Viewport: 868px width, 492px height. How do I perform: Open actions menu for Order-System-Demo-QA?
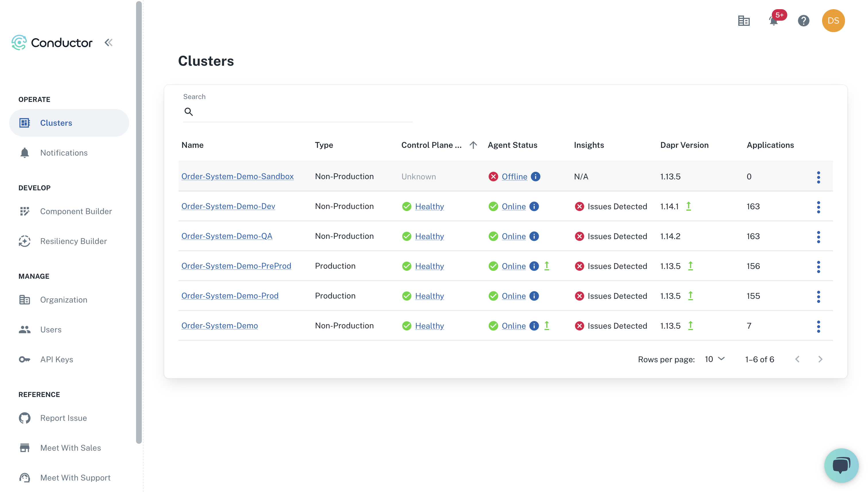pyautogui.click(x=818, y=237)
